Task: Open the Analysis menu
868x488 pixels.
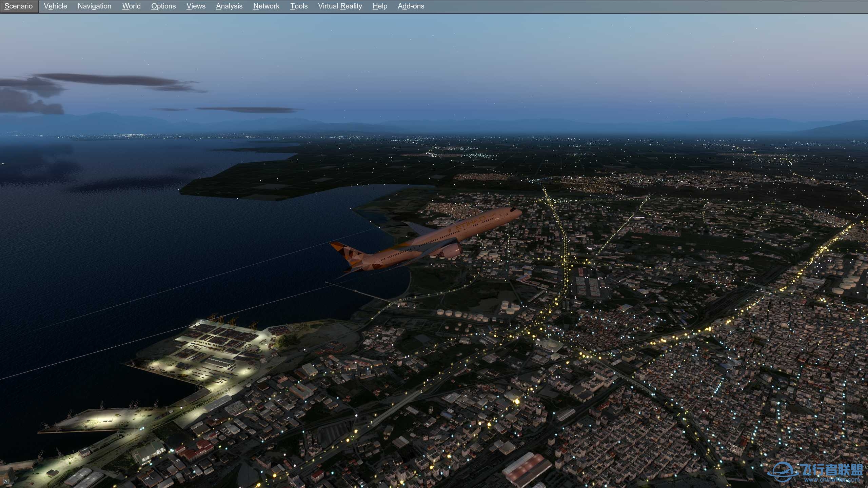Action: (229, 6)
